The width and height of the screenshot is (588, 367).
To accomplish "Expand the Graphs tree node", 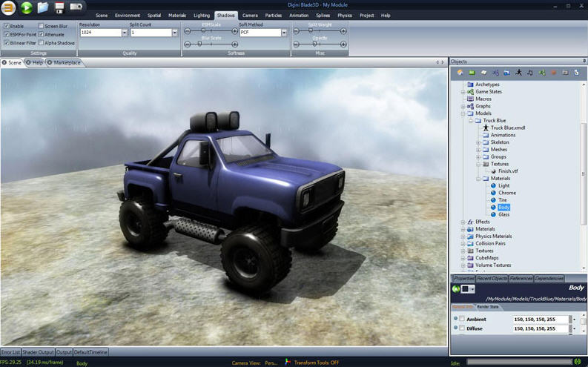I will [463, 107].
